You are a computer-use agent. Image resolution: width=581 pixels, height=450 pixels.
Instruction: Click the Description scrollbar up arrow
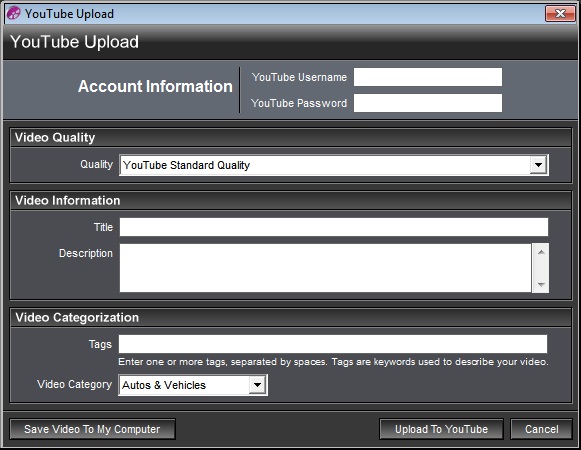pos(541,252)
